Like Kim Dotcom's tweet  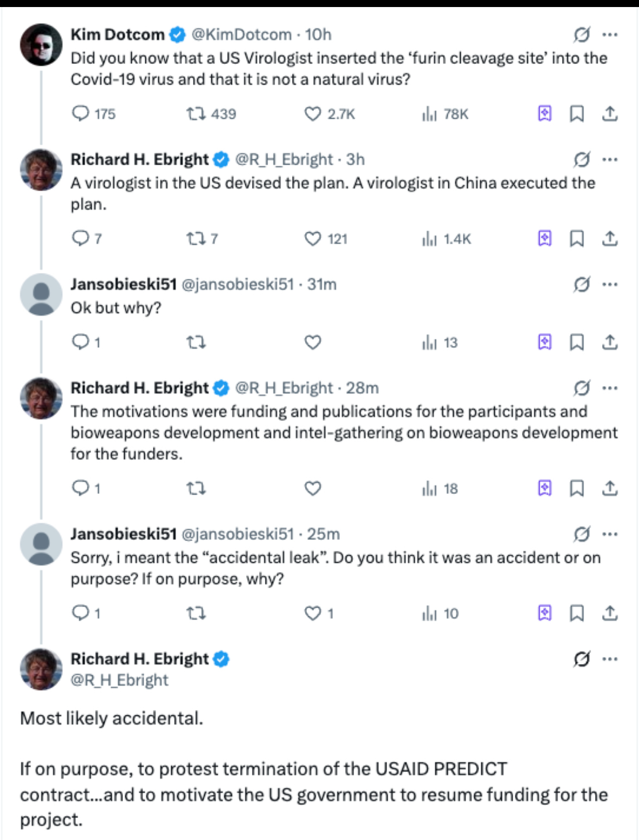pyautogui.click(x=313, y=114)
